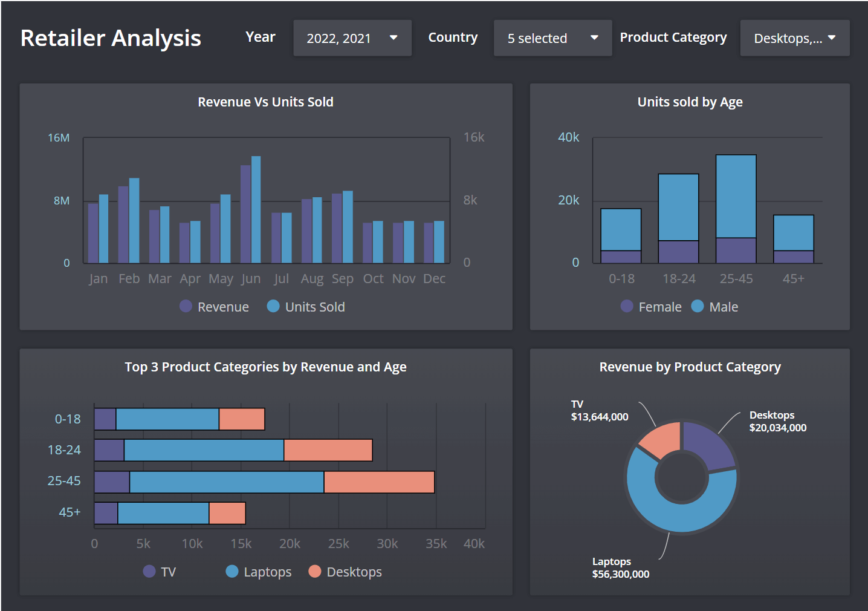Select the Desktops segment in 25-45 row
This screenshot has height=611, width=868.
[379, 482]
